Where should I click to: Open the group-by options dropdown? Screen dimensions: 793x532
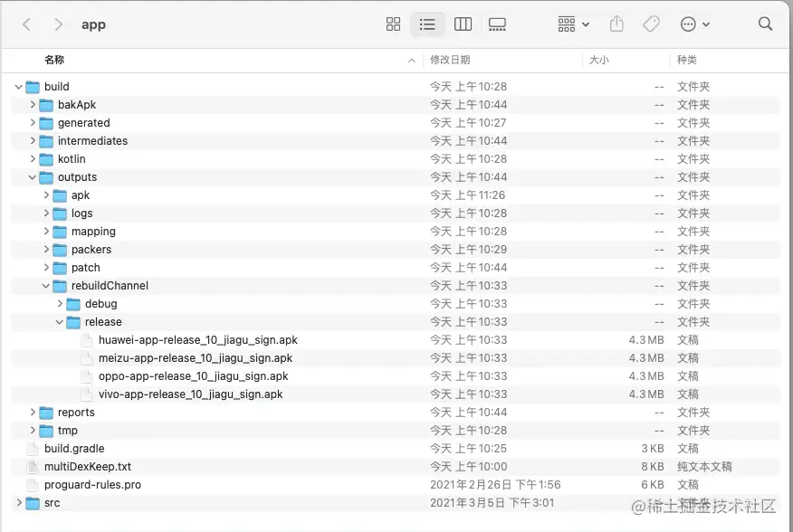574,24
